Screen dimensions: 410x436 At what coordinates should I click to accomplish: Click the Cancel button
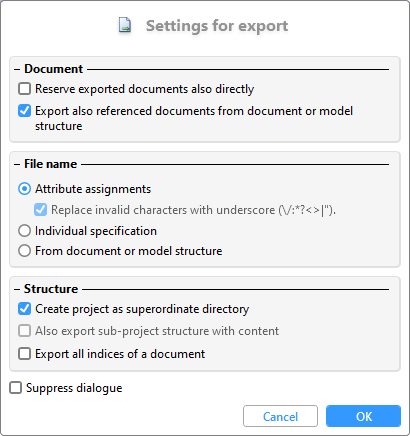(280, 416)
